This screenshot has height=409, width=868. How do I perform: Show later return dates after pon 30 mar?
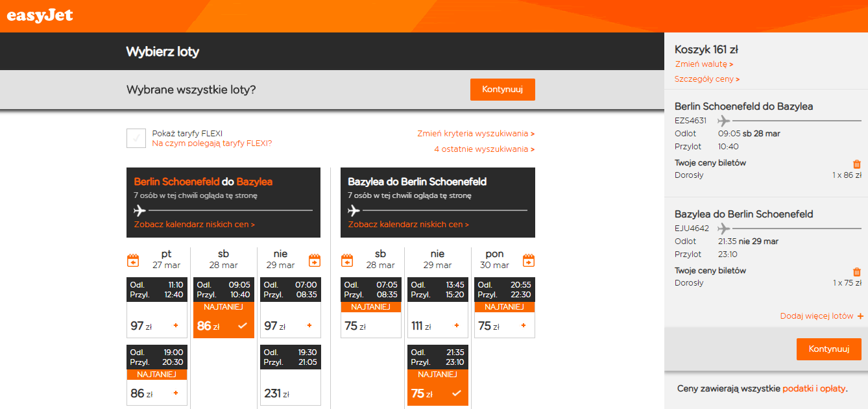tap(529, 261)
